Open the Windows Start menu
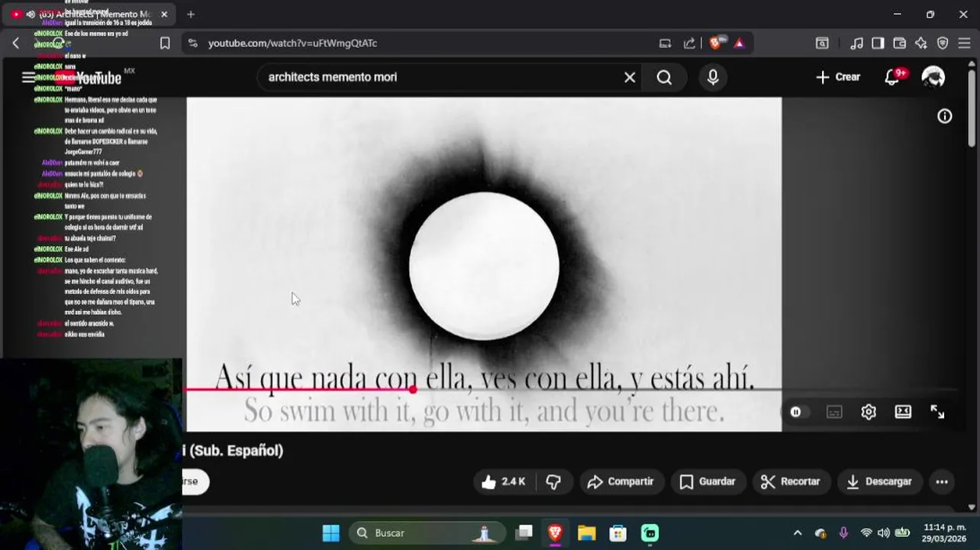 pos(330,532)
